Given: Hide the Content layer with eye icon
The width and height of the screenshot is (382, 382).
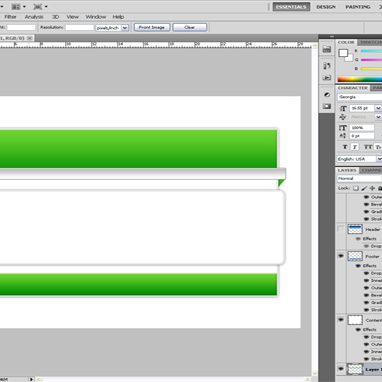Looking at the screenshot, I should tap(341, 320).
